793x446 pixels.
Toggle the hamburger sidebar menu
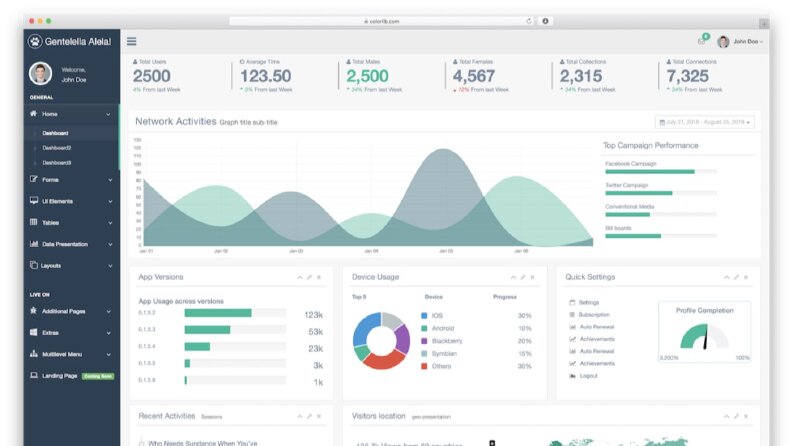click(131, 41)
